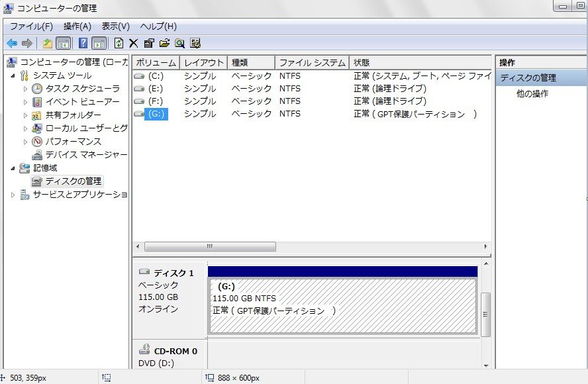588x384 pixels.
Task: Toggle the action pane show/hide icon
Action: [99, 44]
